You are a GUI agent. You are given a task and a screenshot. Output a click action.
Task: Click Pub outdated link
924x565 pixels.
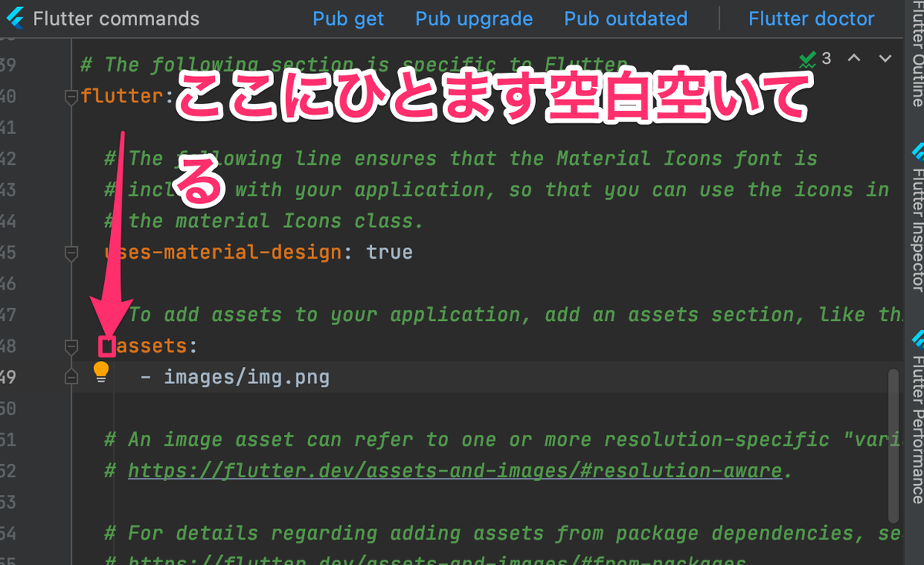click(625, 18)
